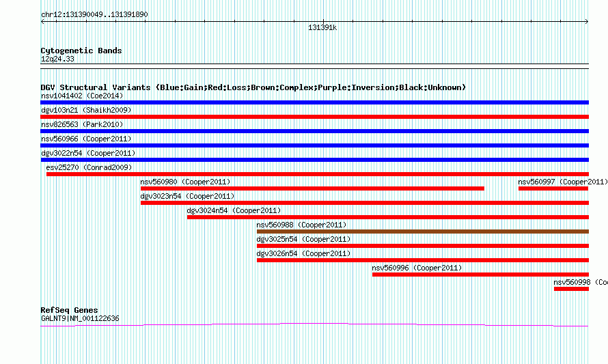Click nsv560988 (Cooper2011) complex variant label

(301, 225)
